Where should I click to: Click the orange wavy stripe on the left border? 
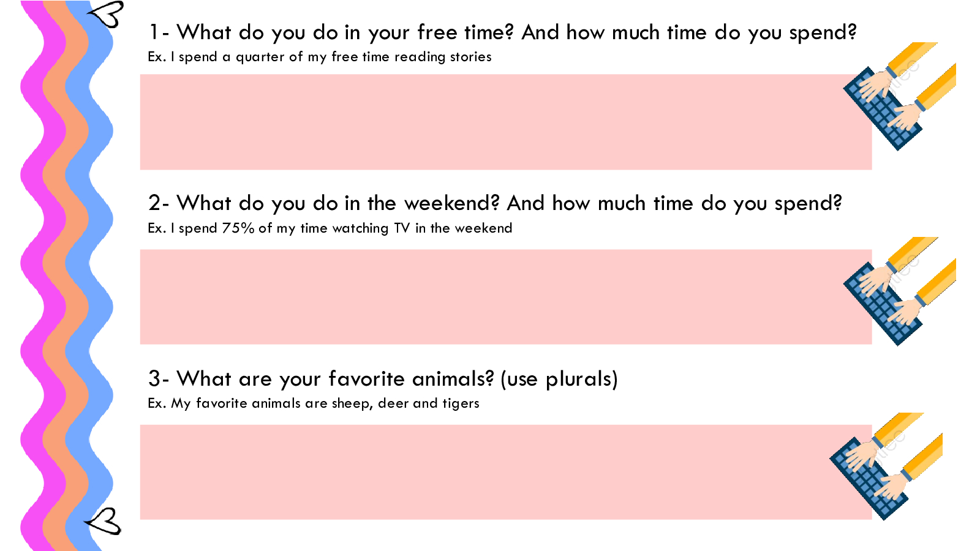click(x=55, y=263)
